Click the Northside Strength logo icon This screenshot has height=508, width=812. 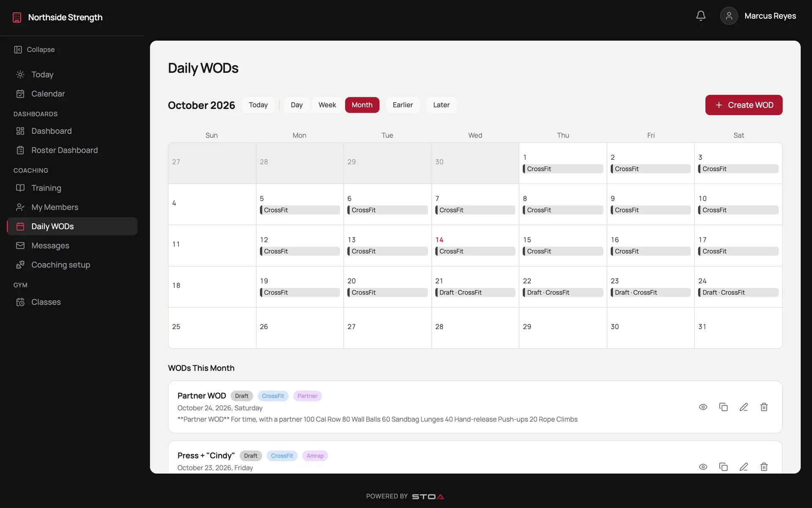17,17
